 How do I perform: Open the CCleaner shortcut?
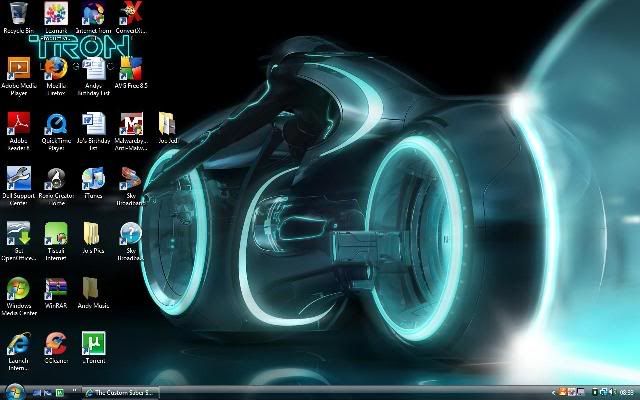56,345
